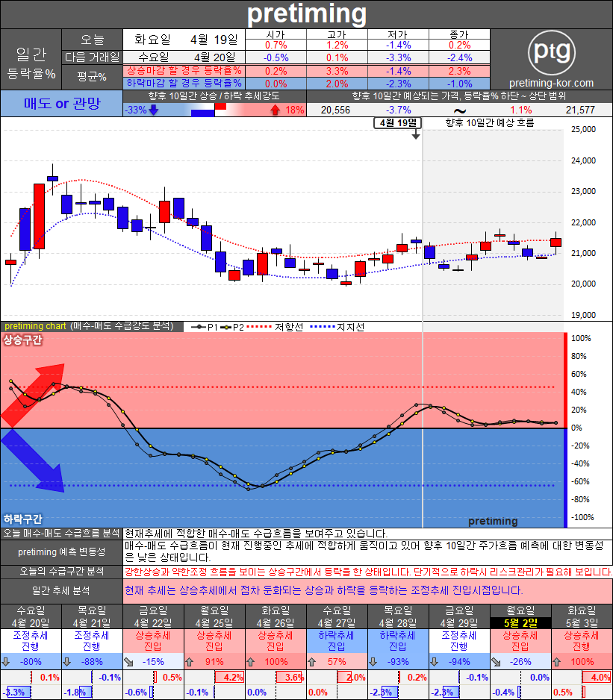Click the 4월 19일 date marker label
This screenshot has height=700, width=613.
coord(398,123)
